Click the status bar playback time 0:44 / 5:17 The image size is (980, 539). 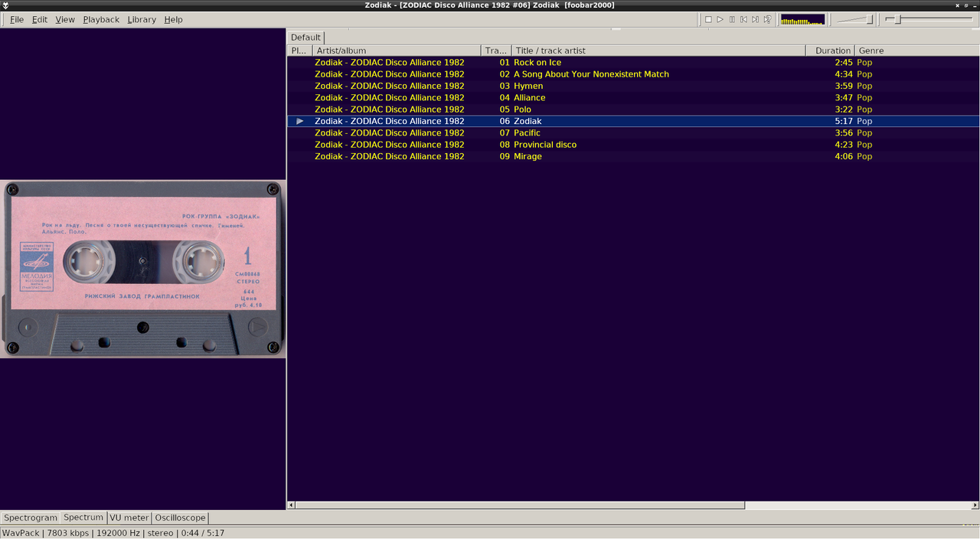pyautogui.click(x=202, y=533)
